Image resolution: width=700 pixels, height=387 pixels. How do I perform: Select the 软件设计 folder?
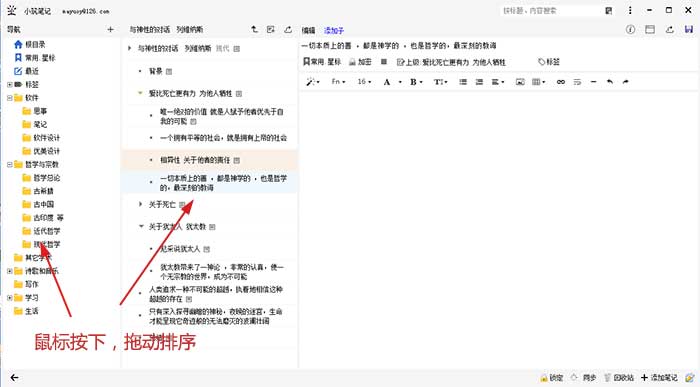[41, 137]
